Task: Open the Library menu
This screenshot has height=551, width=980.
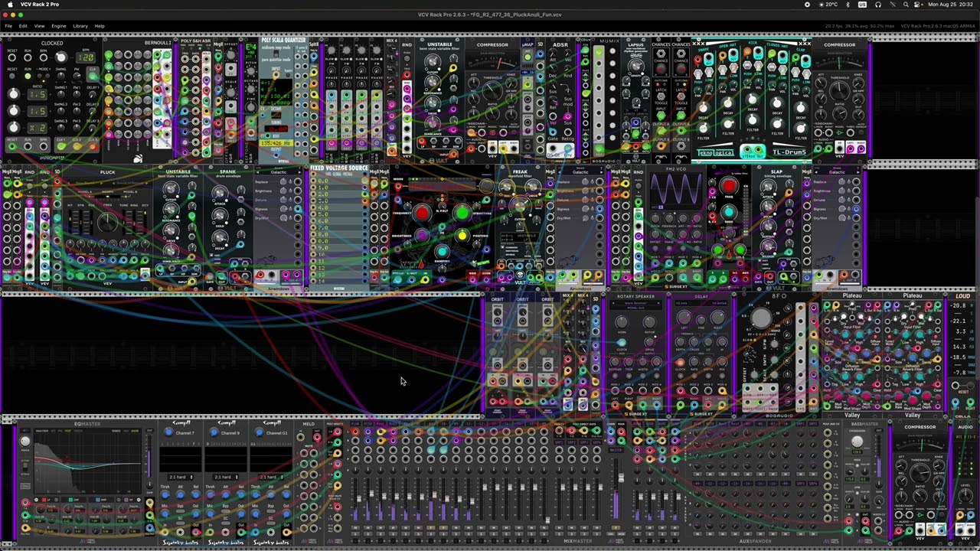Action: point(80,26)
